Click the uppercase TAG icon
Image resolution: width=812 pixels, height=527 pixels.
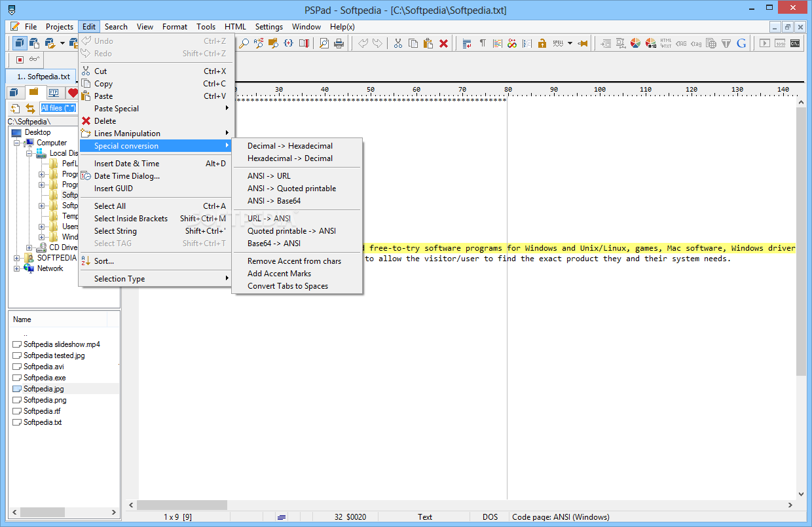click(681, 43)
